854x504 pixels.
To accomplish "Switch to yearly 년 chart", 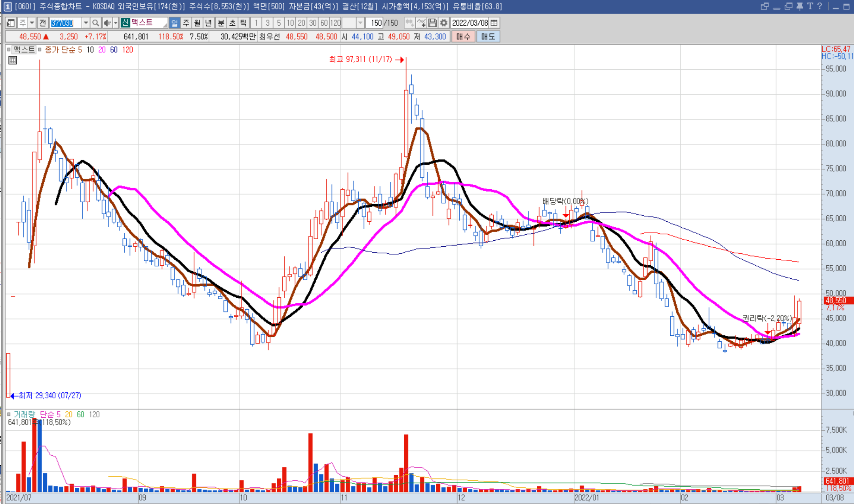I will (x=209, y=23).
